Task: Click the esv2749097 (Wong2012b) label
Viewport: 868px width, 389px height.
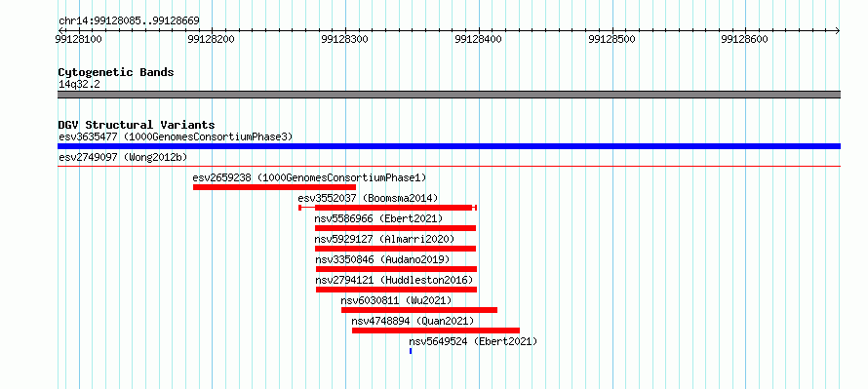Action: point(123,157)
